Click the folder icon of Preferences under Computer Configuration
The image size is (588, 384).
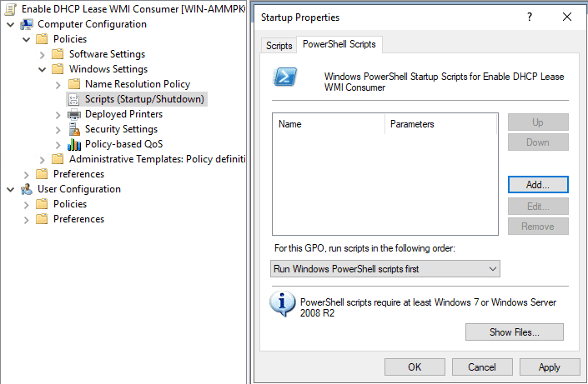pyautogui.click(x=42, y=174)
